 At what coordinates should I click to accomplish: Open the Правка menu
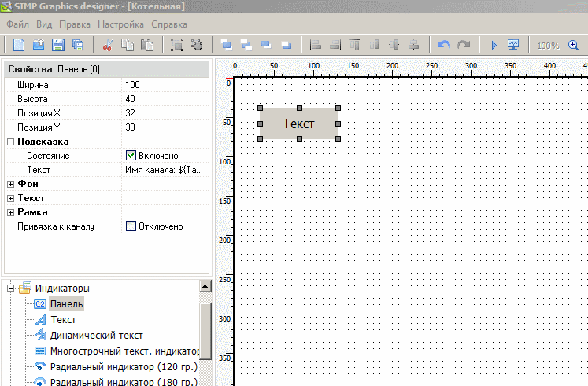(75, 24)
